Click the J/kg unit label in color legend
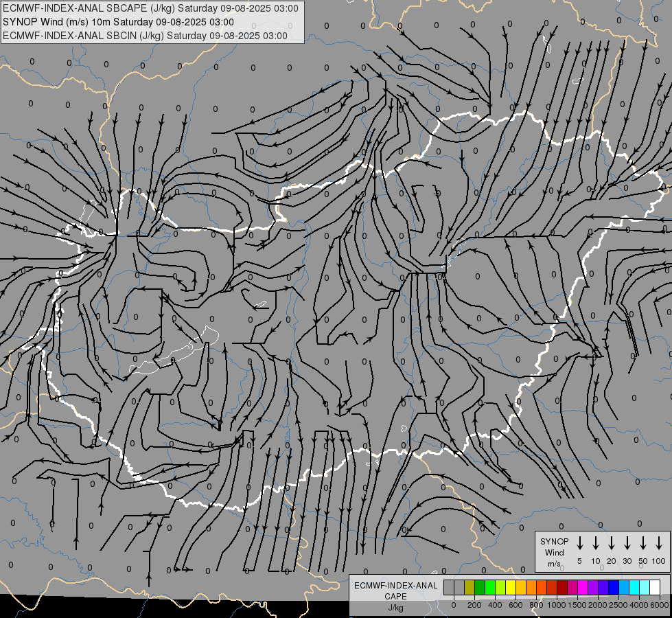The width and height of the screenshot is (672, 618). [x=395, y=608]
